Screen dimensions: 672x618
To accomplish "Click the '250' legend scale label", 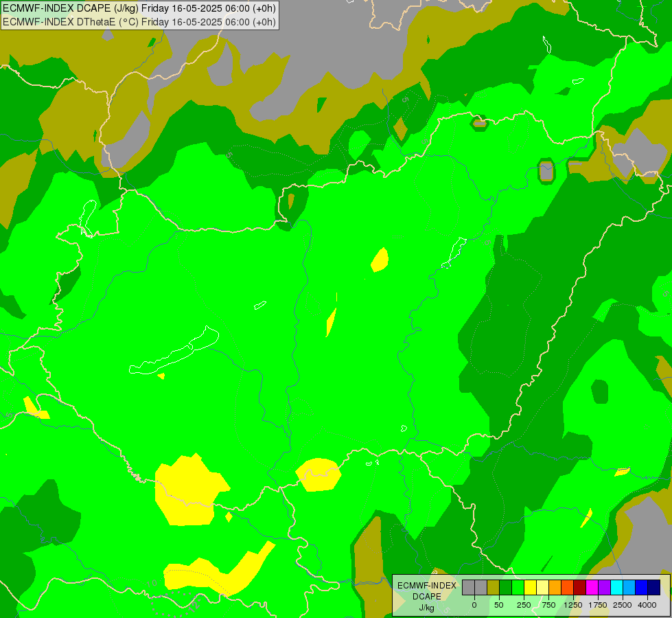I will click(x=524, y=605).
